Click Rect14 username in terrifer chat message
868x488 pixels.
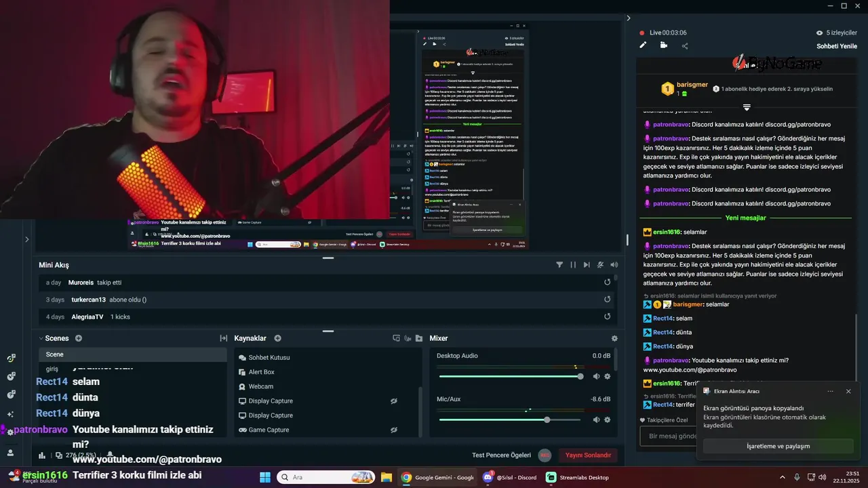[663, 405]
